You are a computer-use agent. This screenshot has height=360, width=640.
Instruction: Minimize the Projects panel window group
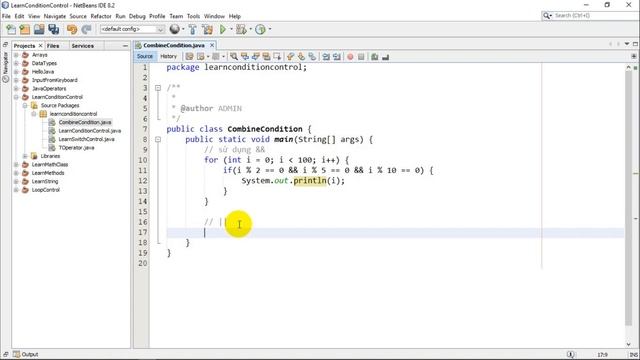125,46
